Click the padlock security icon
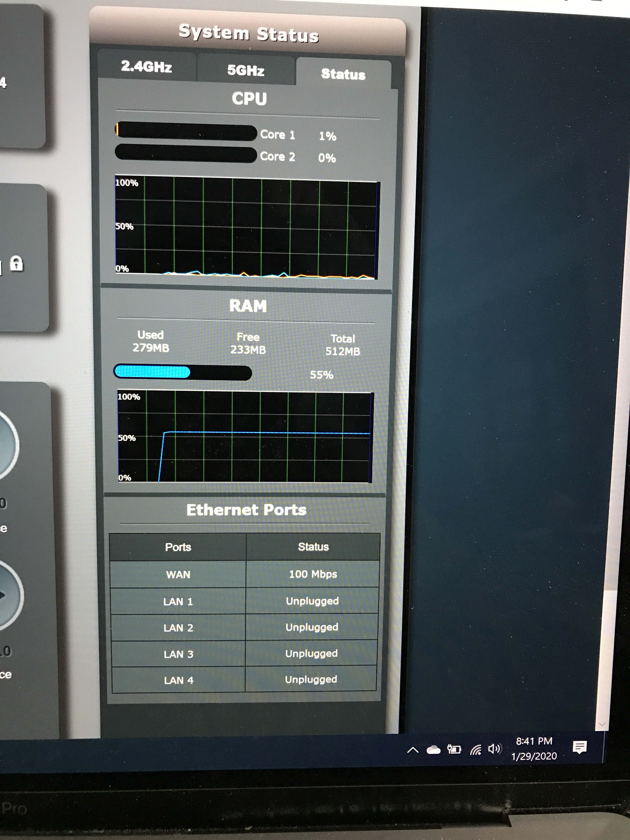 (16, 263)
